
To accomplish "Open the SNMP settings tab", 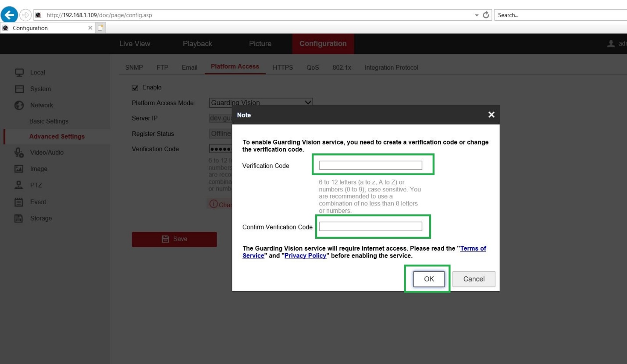I will click(x=134, y=67).
